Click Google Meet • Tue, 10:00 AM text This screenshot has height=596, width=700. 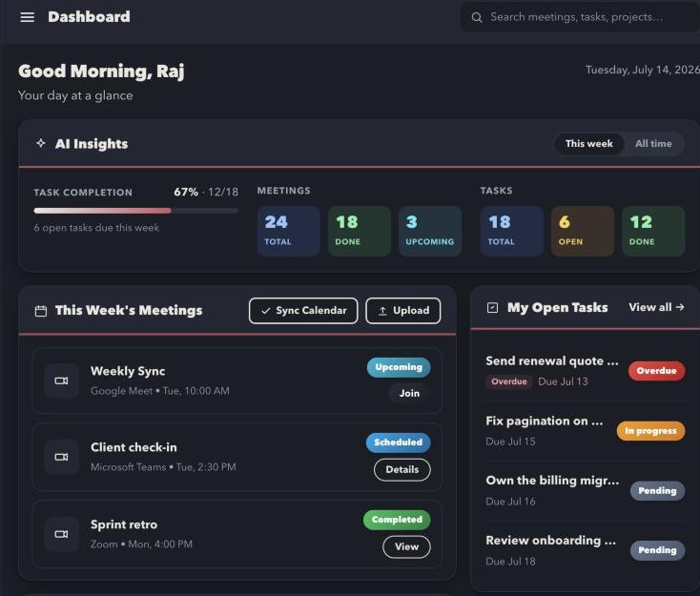[x=160, y=391]
